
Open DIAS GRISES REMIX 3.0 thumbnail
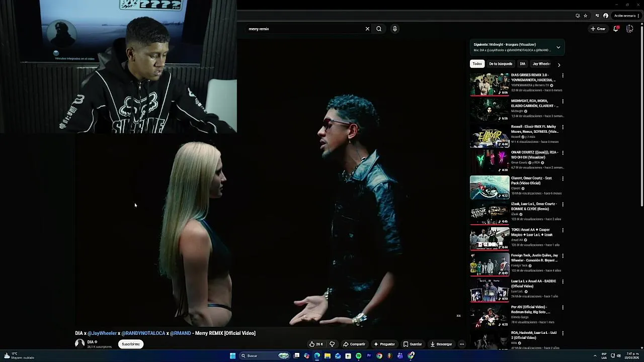[490, 84]
